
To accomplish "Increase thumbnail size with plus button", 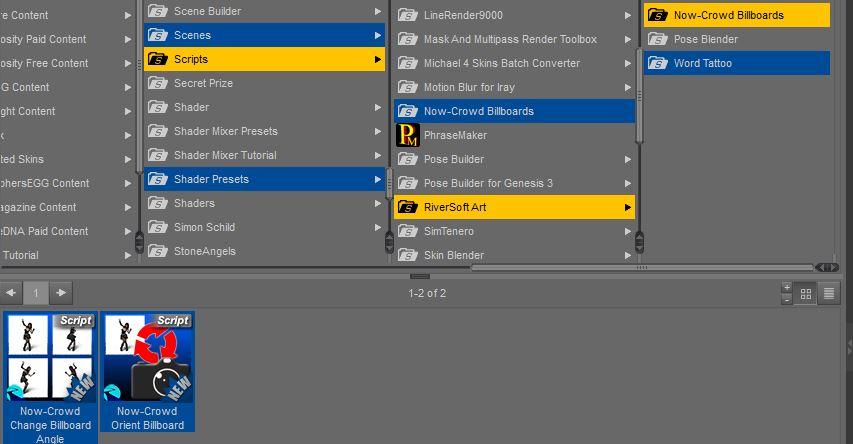I will click(787, 287).
